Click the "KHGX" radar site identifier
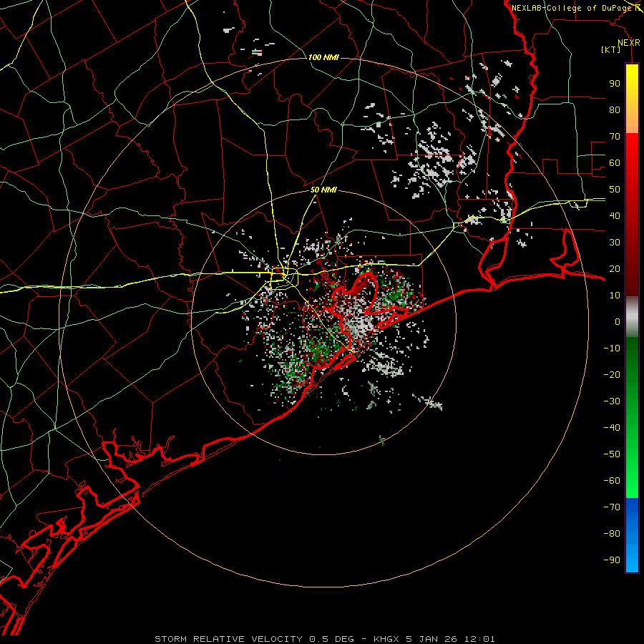Screen dimensions: 644x644 [x=386, y=639]
